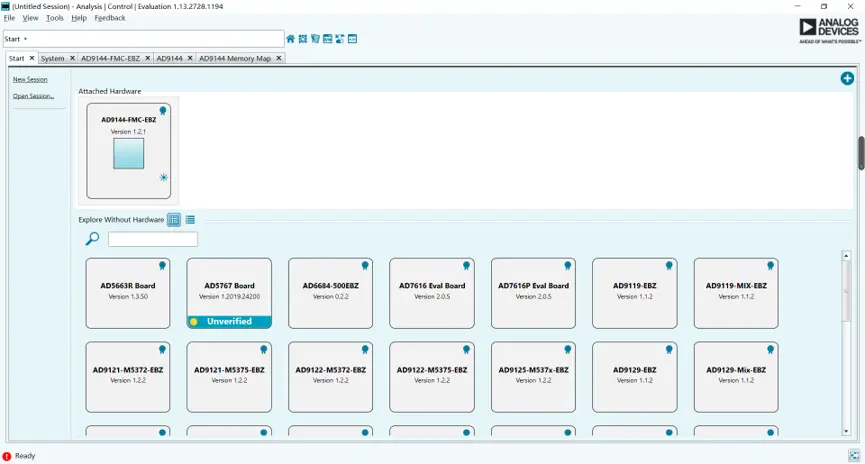This screenshot has width=865, height=464.
Task: Click the ribbon badge on AD6684-500EBZ
Action: pyautogui.click(x=365, y=266)
